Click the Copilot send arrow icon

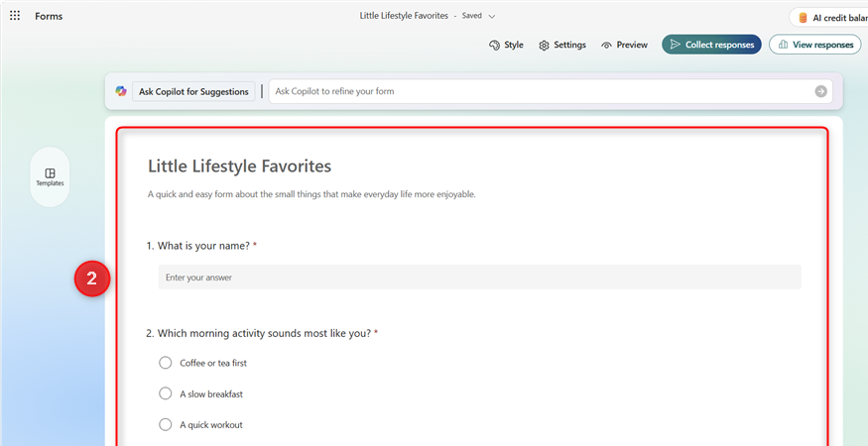click(821, 91)
